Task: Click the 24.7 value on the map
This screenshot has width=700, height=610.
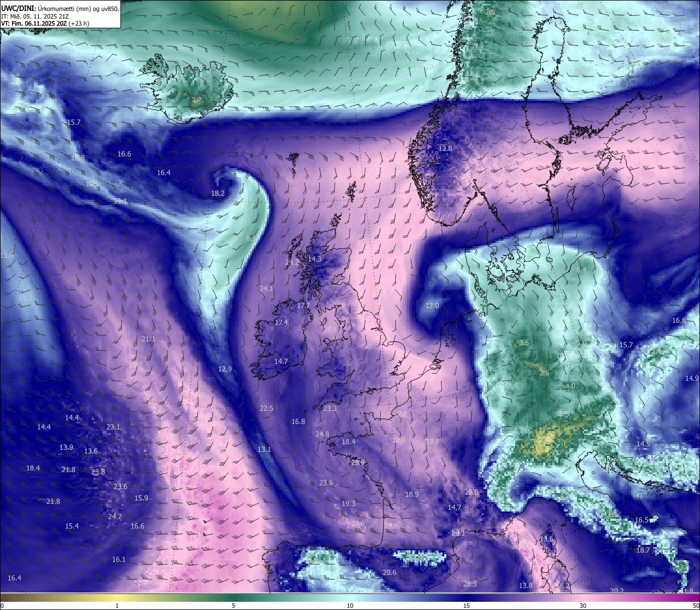Action: click(x=115, y=516)
